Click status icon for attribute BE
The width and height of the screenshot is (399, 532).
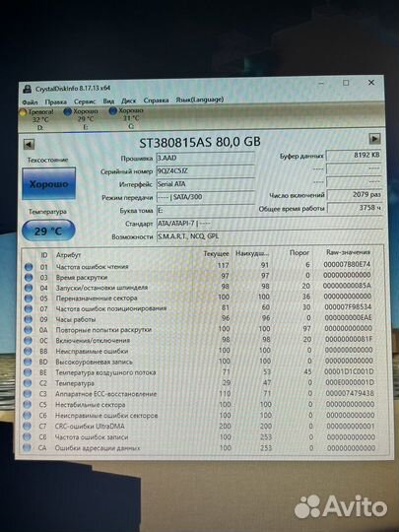click(28, 372)
